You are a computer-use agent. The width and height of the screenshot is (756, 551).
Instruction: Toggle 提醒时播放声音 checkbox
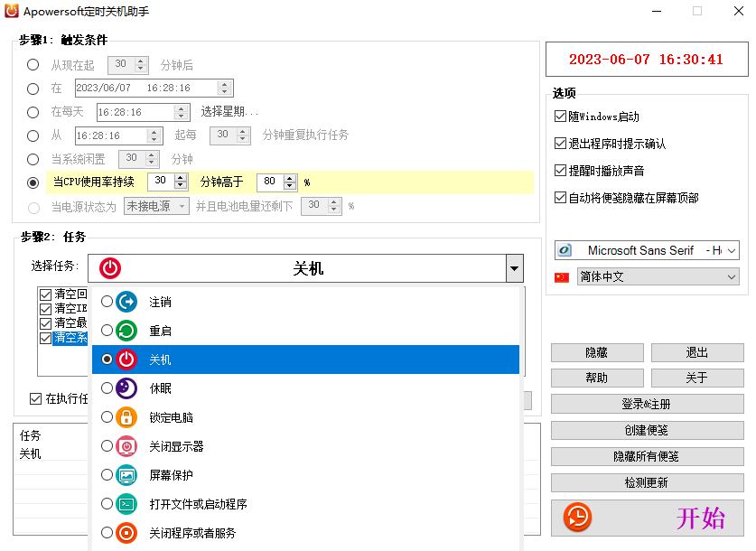pos(560,170)
